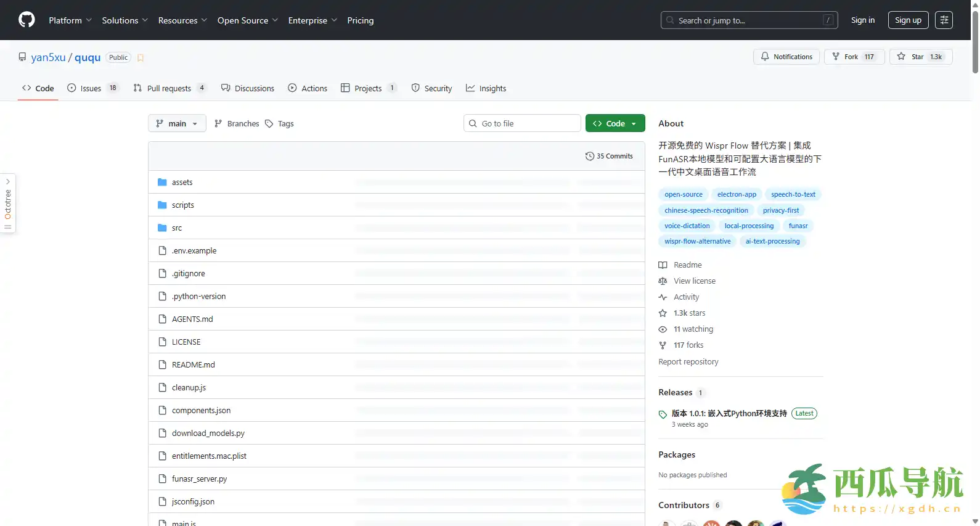Star the ququ repository
The width and height of the screenshot is (980, 526).
tap(920, 57)
